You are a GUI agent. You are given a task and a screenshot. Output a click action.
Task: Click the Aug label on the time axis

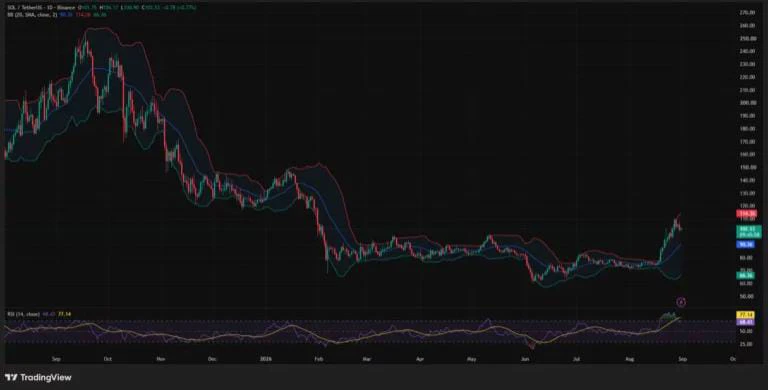click(630, 359)
